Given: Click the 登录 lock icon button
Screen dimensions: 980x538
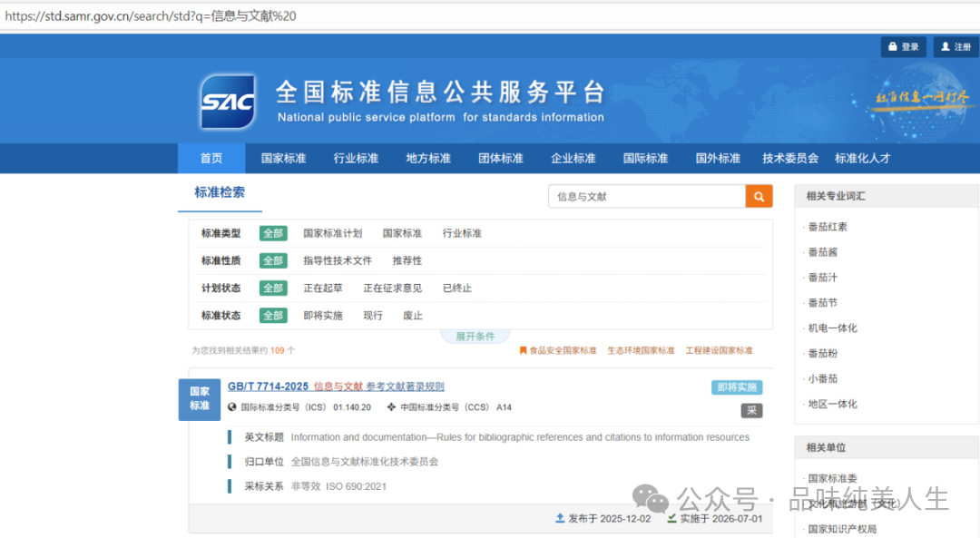Looking at the screenshot, I should [904, 47].
